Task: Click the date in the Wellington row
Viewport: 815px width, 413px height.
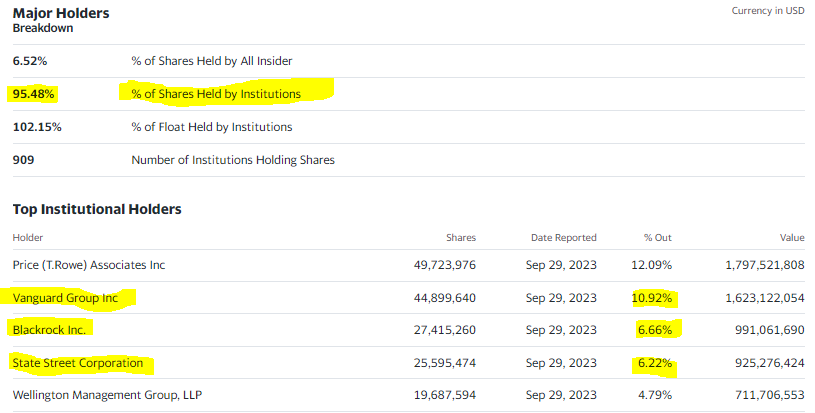Action: [x=561, y=395]
